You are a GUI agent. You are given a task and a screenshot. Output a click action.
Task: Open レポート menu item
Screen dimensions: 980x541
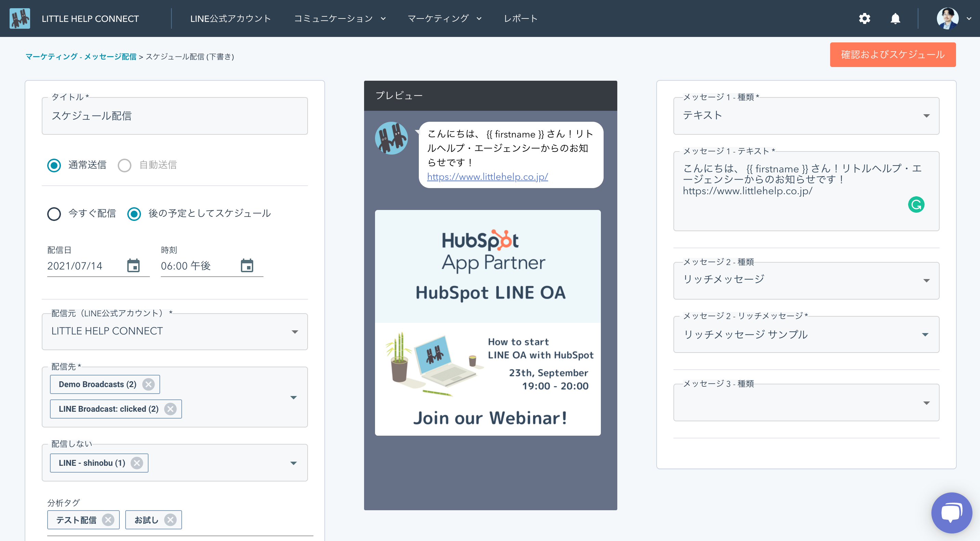click(520, 18)
